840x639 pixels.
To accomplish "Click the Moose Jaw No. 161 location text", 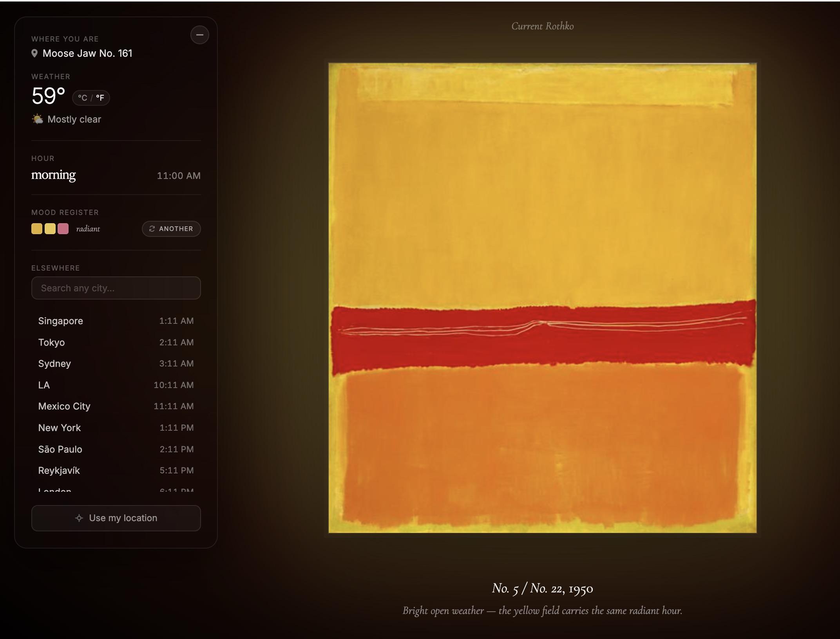I will [x=87, y=53].
